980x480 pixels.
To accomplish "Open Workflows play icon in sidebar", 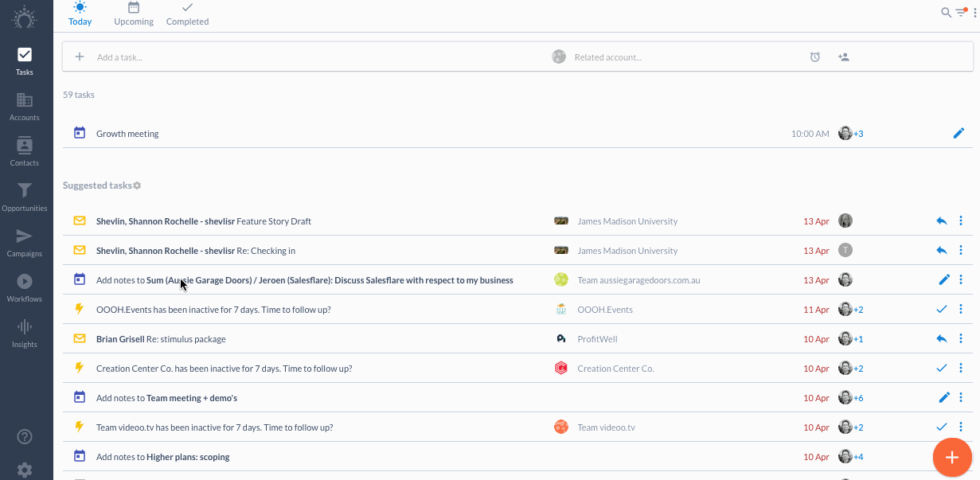I will pyautogui.click(x=25, y=281).
